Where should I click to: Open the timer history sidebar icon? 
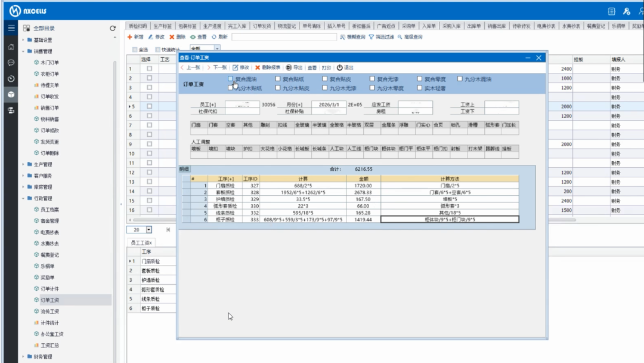tap(11, 79)
